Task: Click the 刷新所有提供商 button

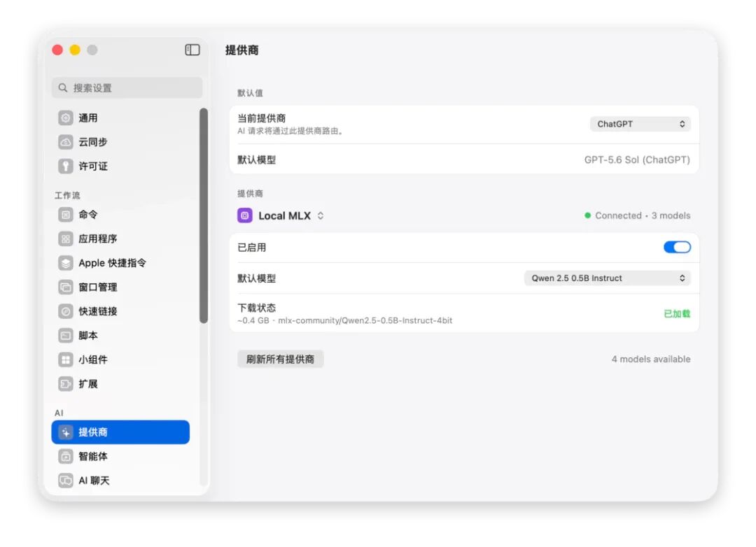Action: 280,359
